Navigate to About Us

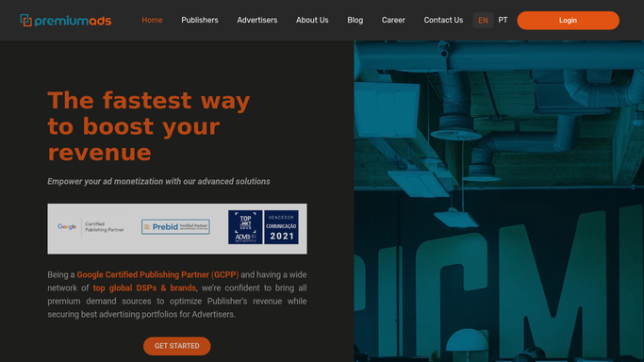pyautogui.click(x=312, y=20)
